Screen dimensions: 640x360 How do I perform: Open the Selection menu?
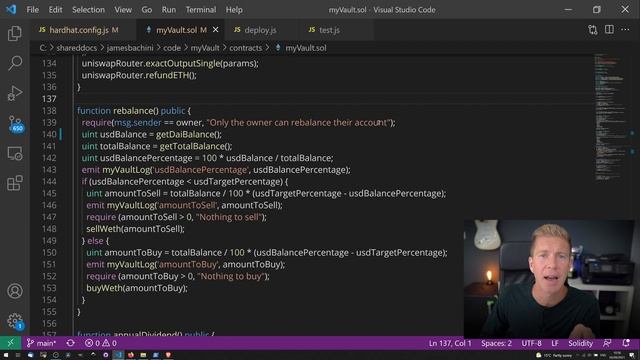pos(88,10)
